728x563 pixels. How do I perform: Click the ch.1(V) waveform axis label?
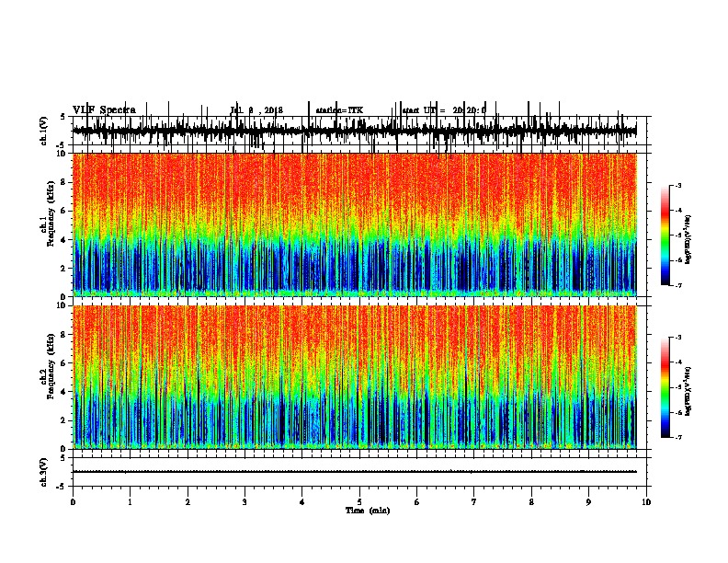43,131
